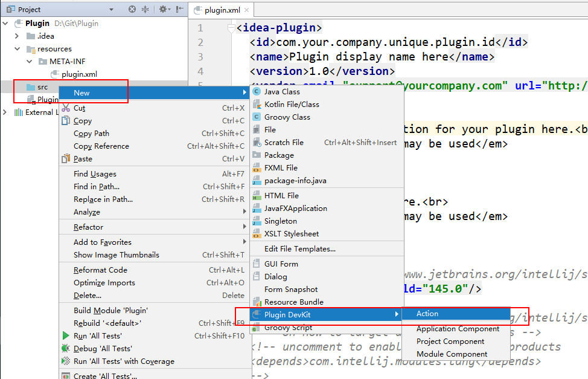Select Show Image Thumbnails
The width and height of the screenshot is (588, 379).
pyautogui.click(x=154, y=255)
